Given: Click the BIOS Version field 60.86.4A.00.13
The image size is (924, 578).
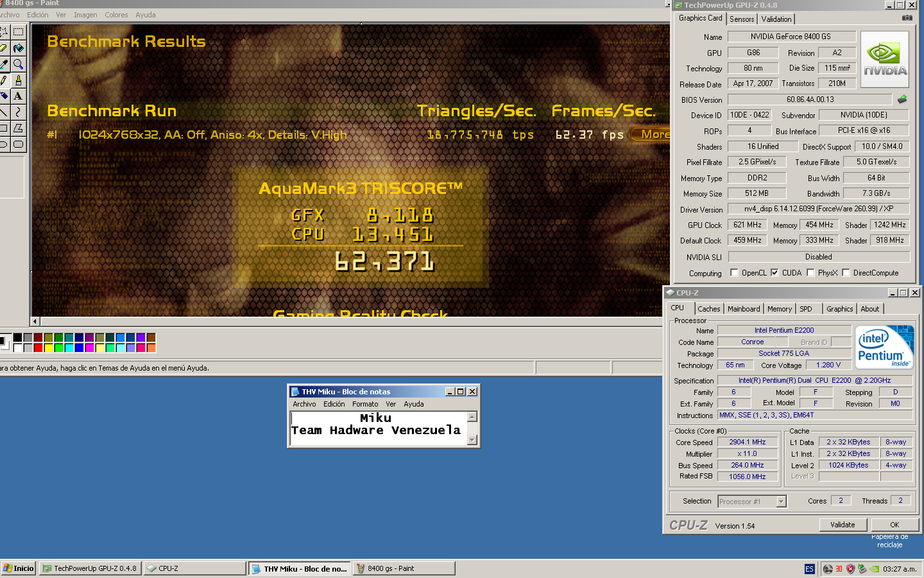Looking at the screenshot, I should tap(810, 100).
